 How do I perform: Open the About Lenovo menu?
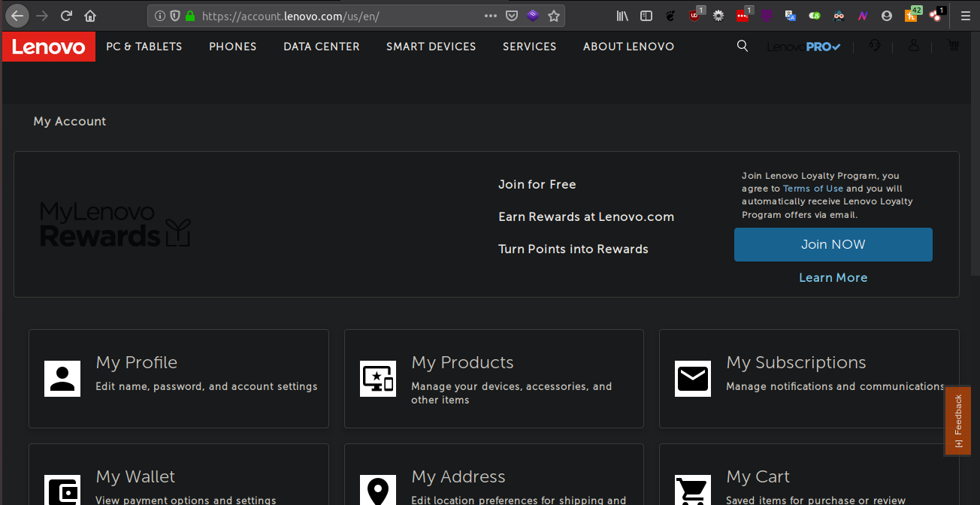tap(629, 47)
